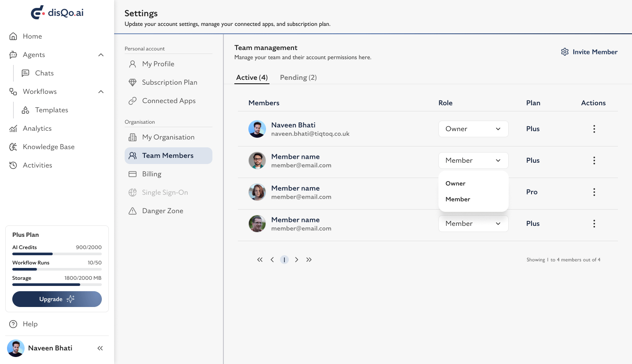Click naveen.bhati@tiqtoq.co.uk email text
Screen dimensions: 632x364
coord(310,134)
